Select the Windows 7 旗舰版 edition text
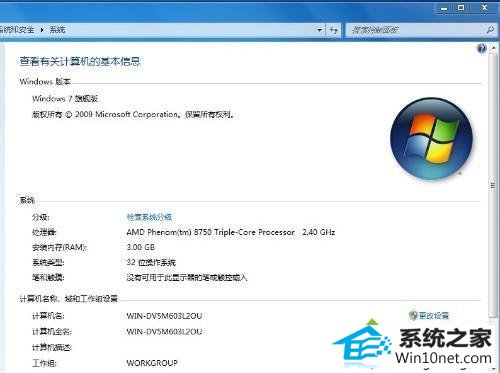The height and width of the screenshot is (373, 500). coord(65,99)
